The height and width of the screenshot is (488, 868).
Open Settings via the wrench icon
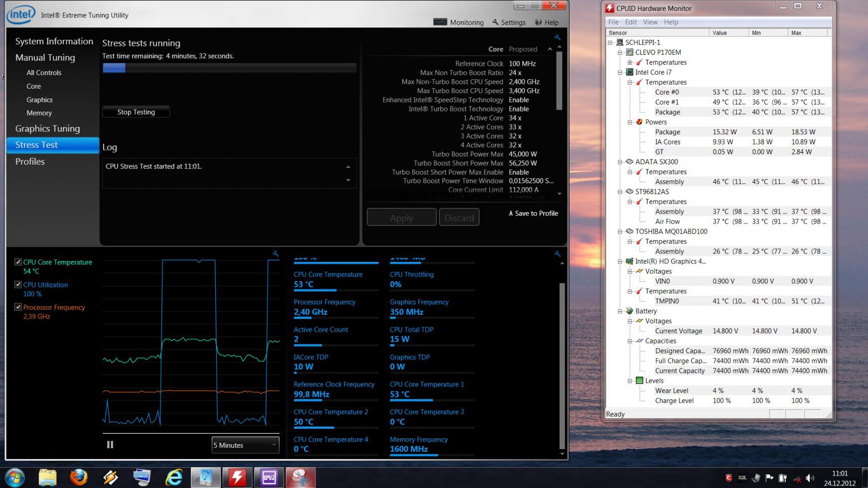(495, 22)
